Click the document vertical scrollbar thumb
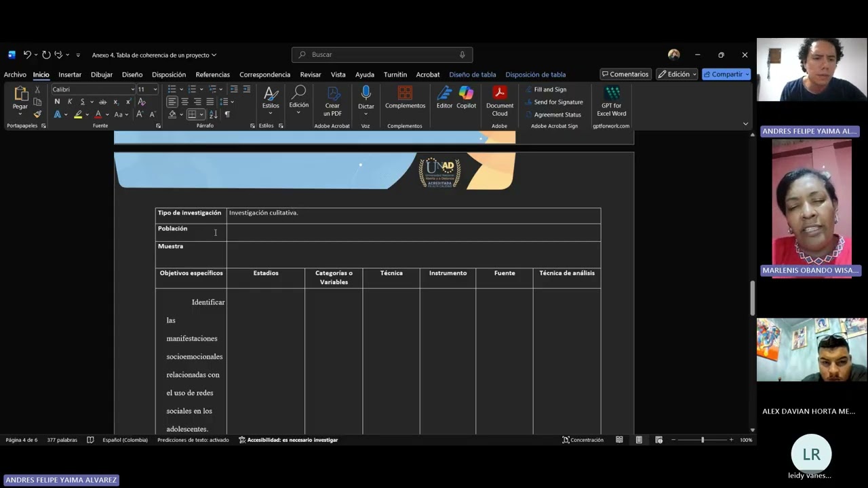Image resolution: width=868 pixels, height=488 pixels. click(752, 298)
